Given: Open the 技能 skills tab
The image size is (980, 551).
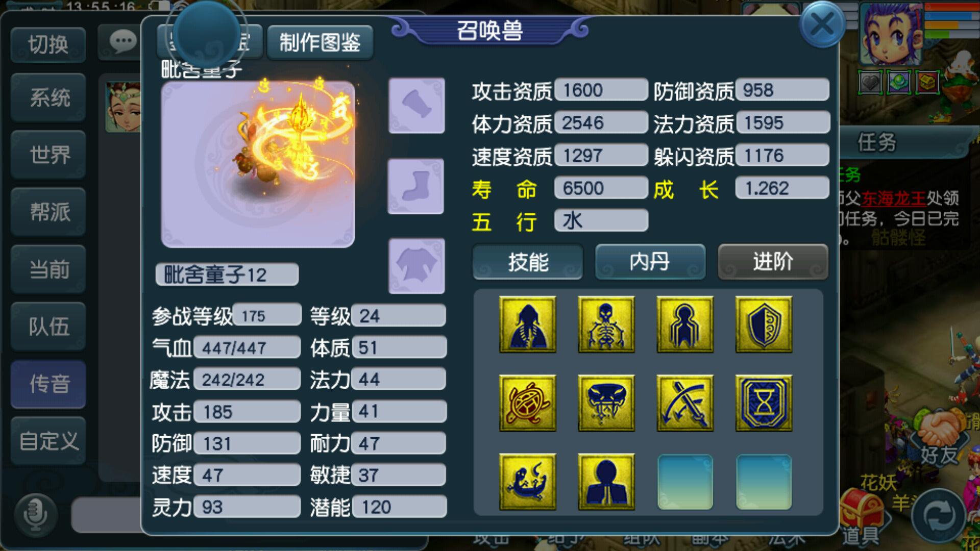Looking at the screenshot, I should point(528,262).
